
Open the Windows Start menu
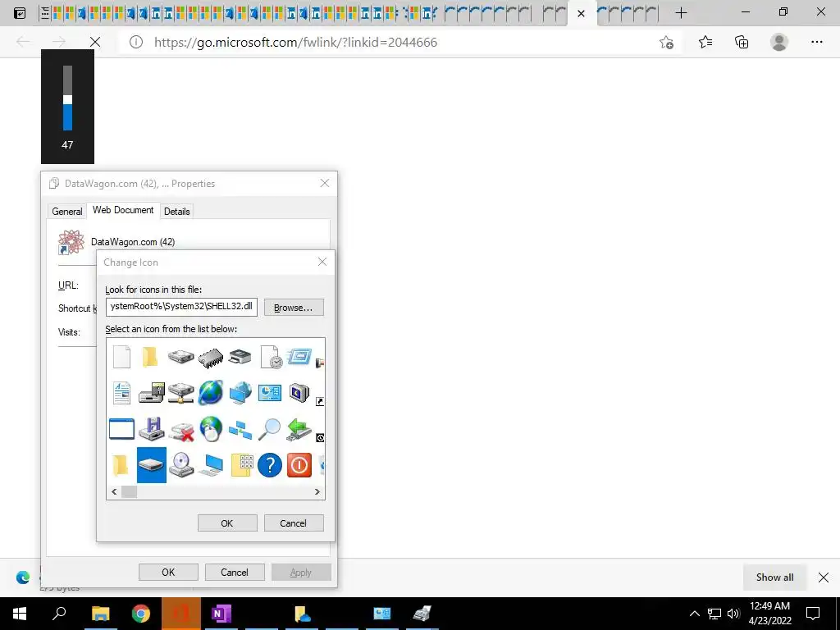pos(20,614)
